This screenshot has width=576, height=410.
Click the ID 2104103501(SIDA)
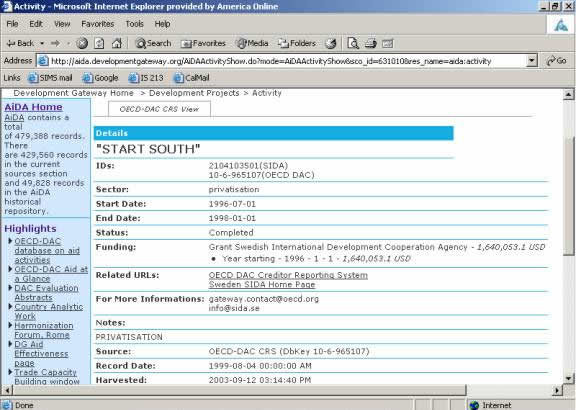click(248, 166)
